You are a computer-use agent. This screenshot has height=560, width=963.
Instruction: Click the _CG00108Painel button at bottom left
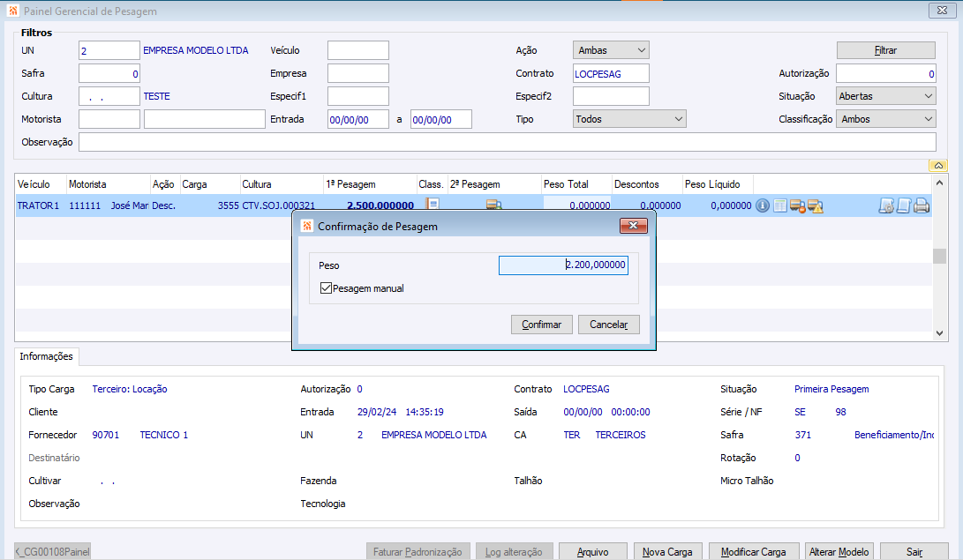tap(52, 551)
